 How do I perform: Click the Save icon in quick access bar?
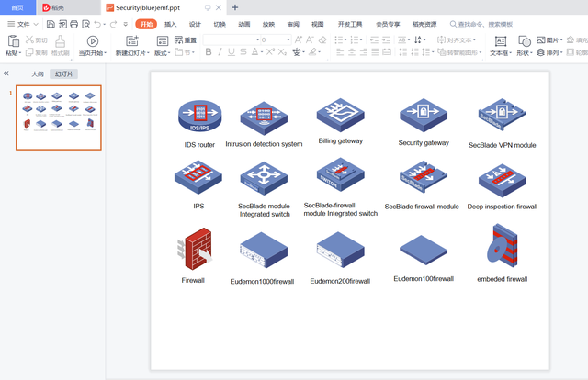51,25
